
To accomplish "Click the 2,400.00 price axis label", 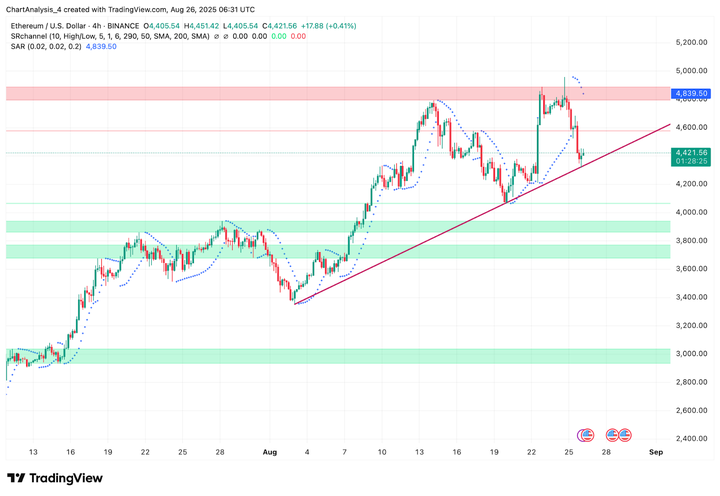I will (x=691, y=438).
